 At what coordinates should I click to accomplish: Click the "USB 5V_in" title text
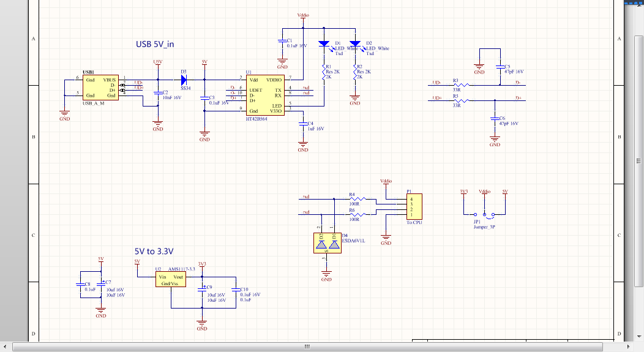click(x=155, y=44)
